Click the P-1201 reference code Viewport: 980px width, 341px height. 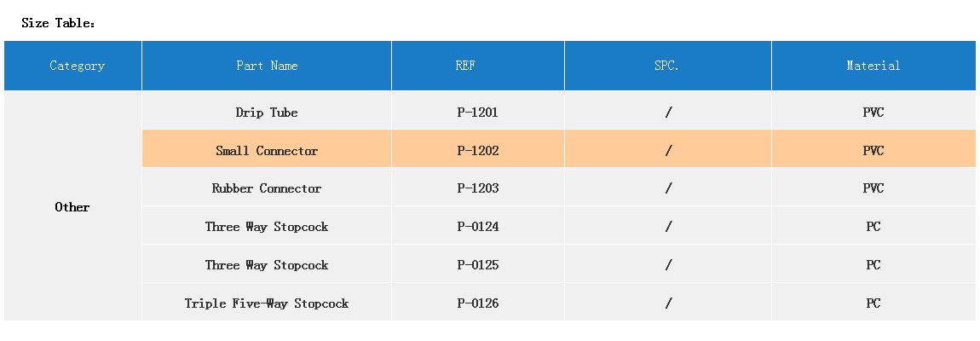[477, 113]
